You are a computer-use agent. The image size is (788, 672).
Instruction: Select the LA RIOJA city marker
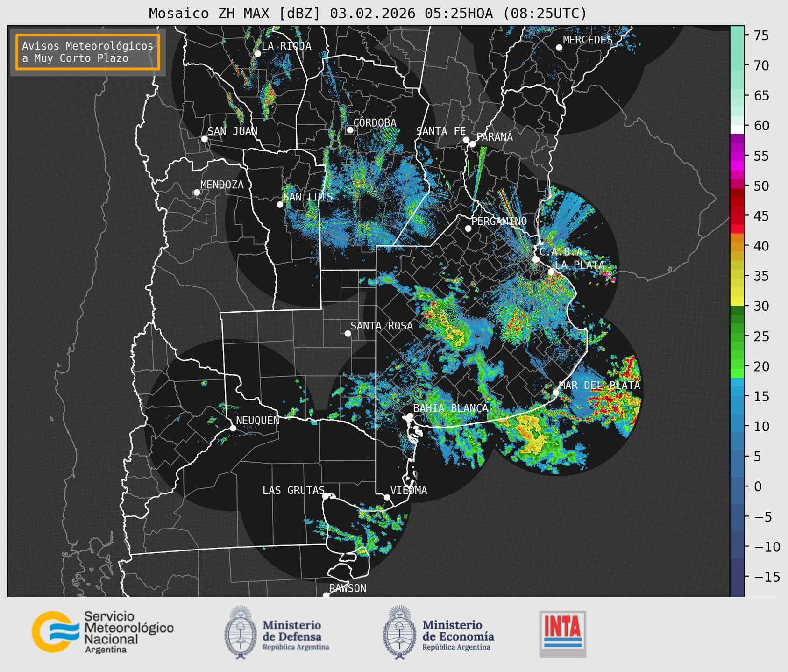pos(257,54)
